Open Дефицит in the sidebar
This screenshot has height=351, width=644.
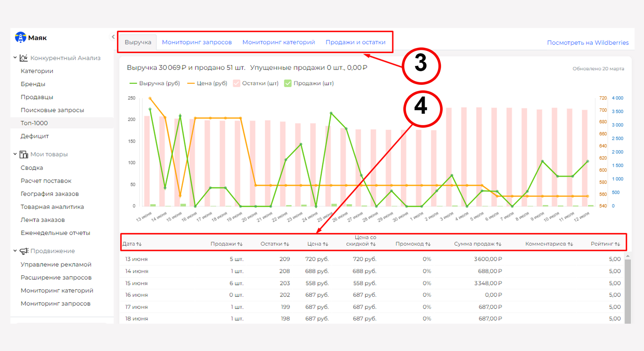(35, 136)
